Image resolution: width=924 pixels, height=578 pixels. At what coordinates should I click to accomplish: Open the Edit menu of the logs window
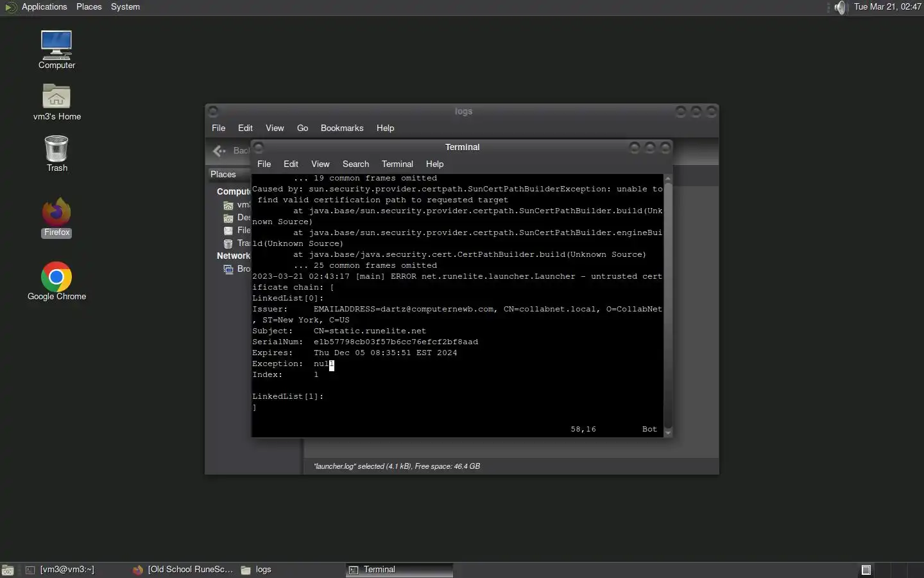tap(245, 128)
